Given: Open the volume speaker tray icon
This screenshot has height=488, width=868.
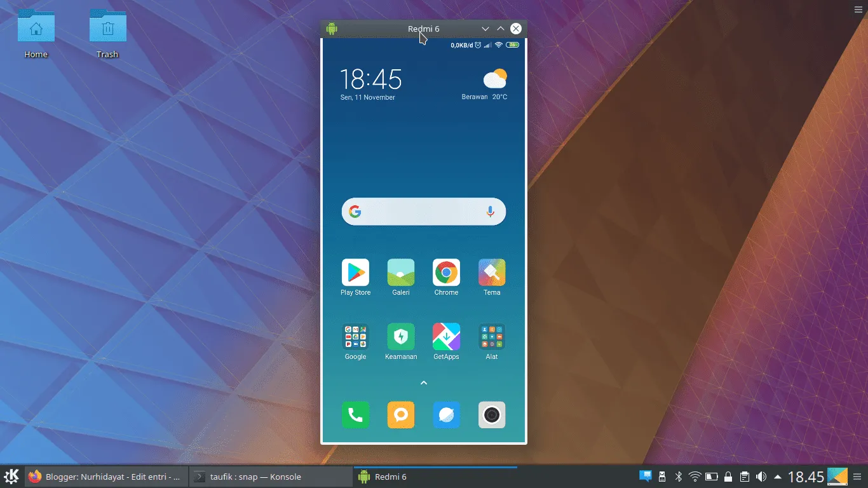Looking at the screenshot, I should [x=761, y=477].
